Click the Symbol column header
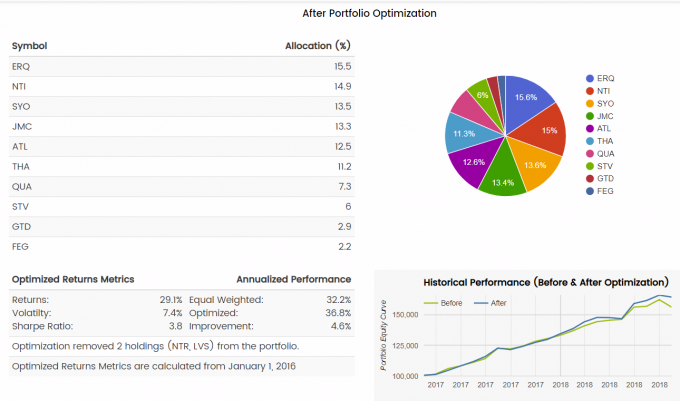 [x=29, y=46]
